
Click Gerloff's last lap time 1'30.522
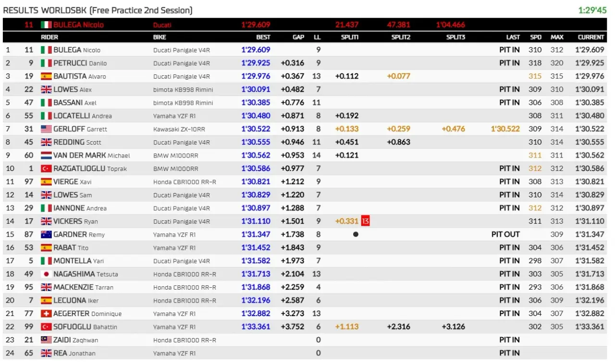click(505, 129)
